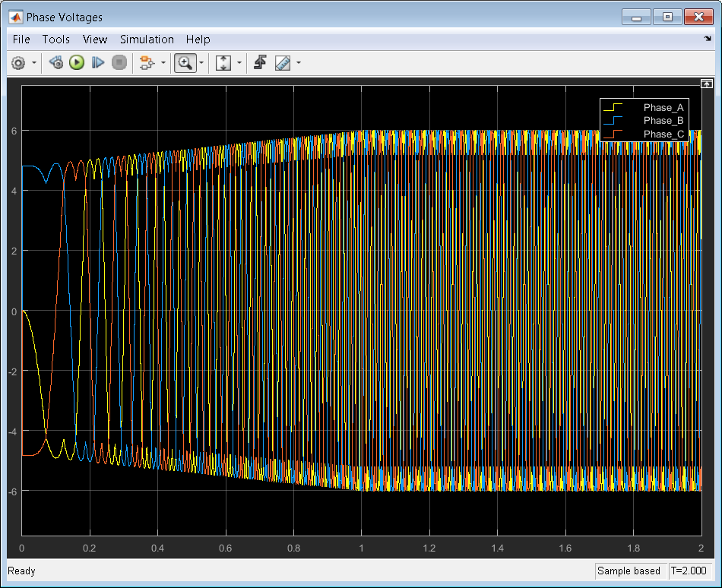Click the blue Phase_B line sample in legend

tap(613, 121)
